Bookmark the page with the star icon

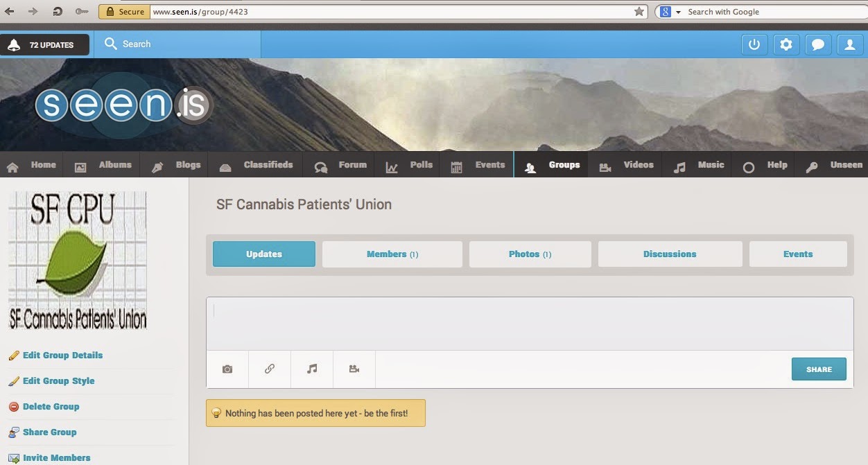639,12
